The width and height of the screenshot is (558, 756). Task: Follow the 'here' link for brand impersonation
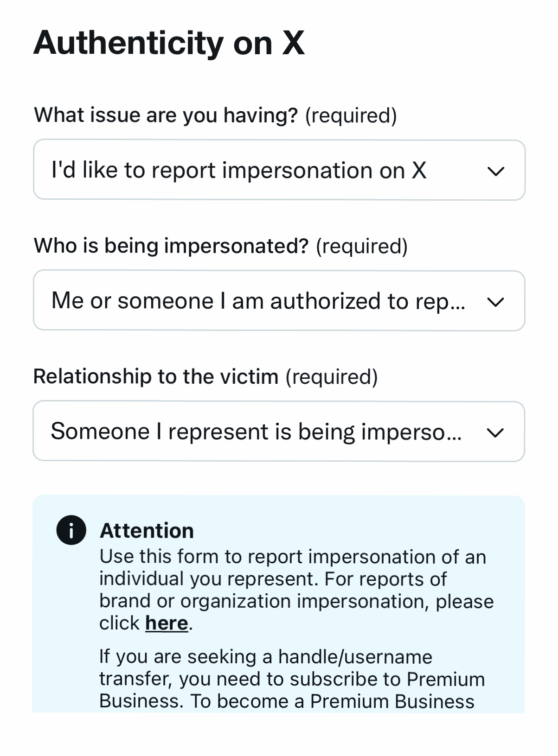pyautogui.click(x=167, y=623)
